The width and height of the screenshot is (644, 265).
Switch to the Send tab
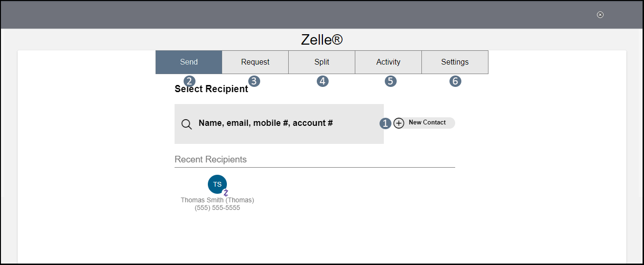(189, 62)
